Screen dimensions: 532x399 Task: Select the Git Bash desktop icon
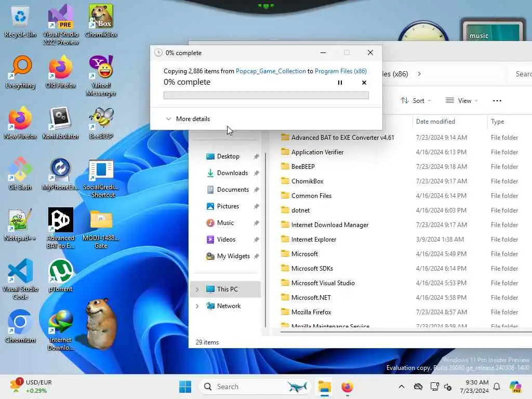20,174
